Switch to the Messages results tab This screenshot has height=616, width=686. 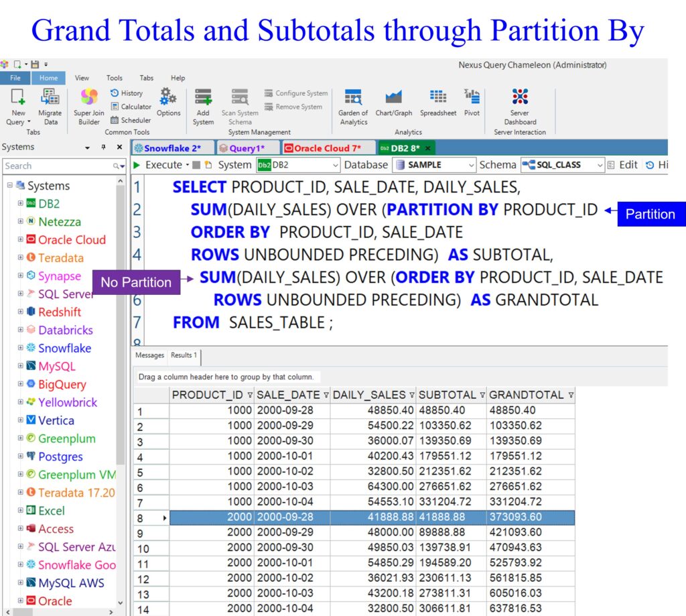click(149, 355)
